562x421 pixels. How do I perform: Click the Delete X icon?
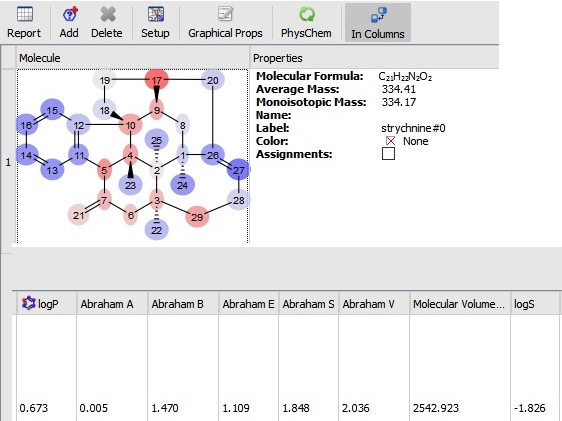pos(108,14)
